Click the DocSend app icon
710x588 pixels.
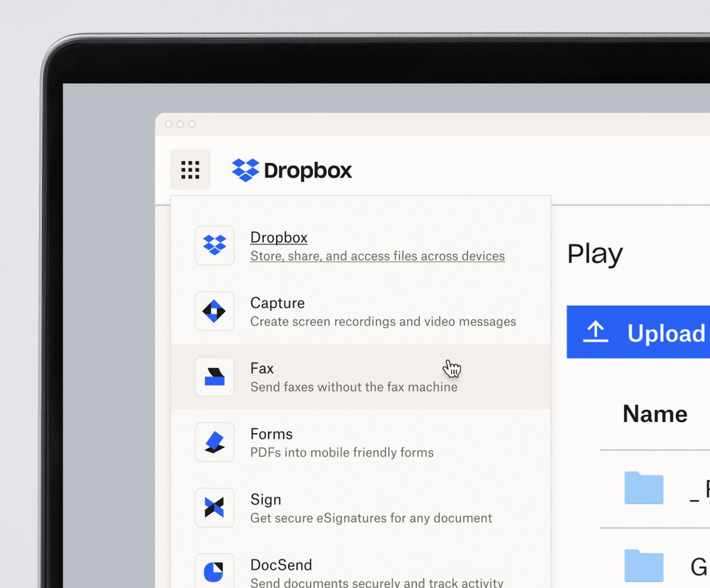click(215, 571)
